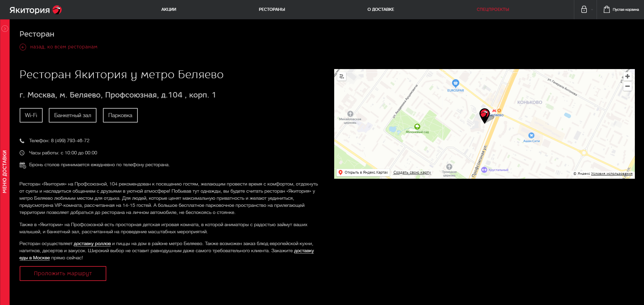Go back to all restaurants link
This screenshot has height=305, width=644.
[64, 47]
